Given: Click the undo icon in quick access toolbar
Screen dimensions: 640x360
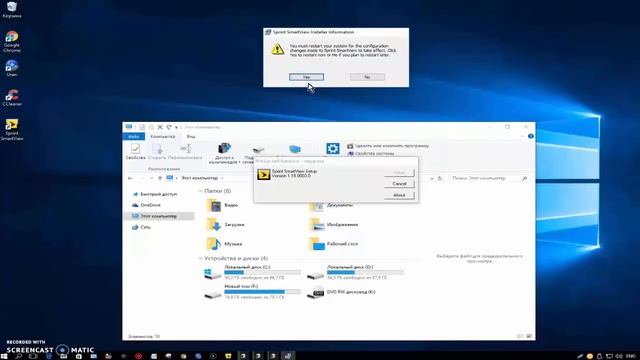Looking at the screenshot, I should pyautogui.click(x=169, y=127).
